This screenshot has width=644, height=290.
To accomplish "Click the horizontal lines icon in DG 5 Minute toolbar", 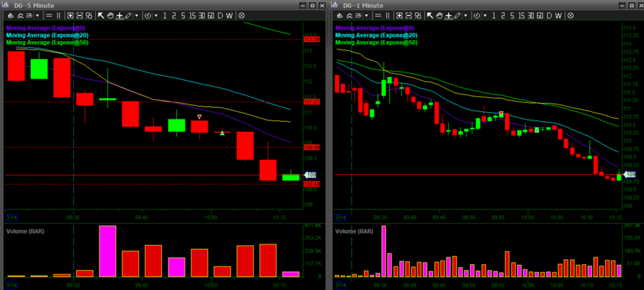I will 49,15.
